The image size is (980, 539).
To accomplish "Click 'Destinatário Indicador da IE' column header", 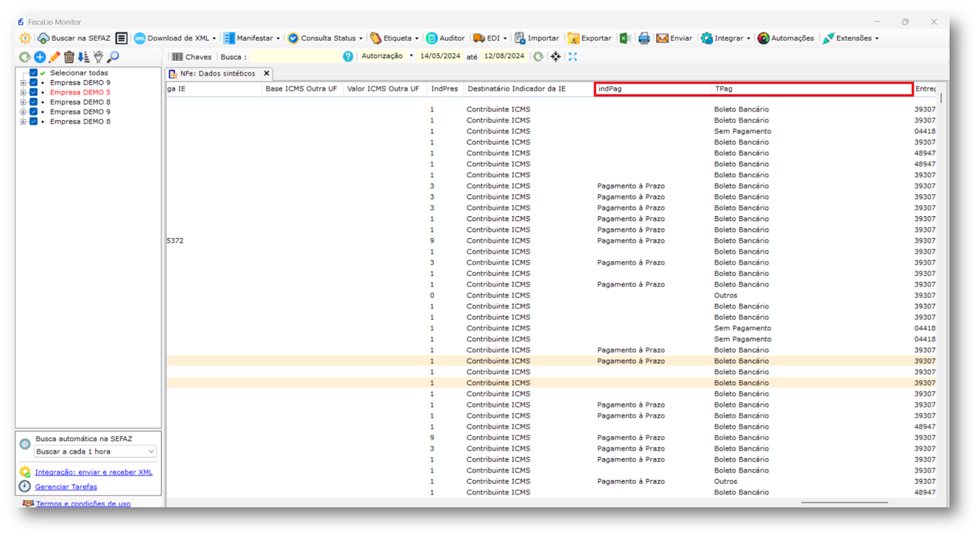I will (529, 89).
